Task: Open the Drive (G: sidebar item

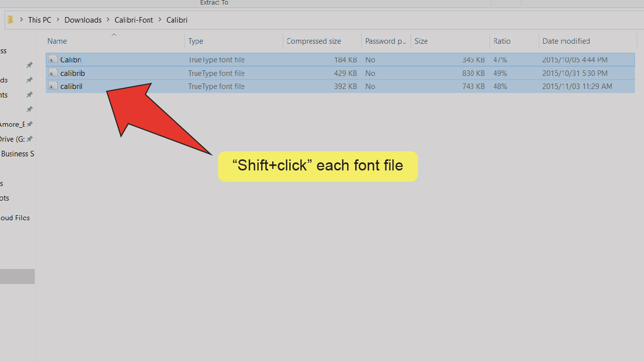Action: (12, 139)
